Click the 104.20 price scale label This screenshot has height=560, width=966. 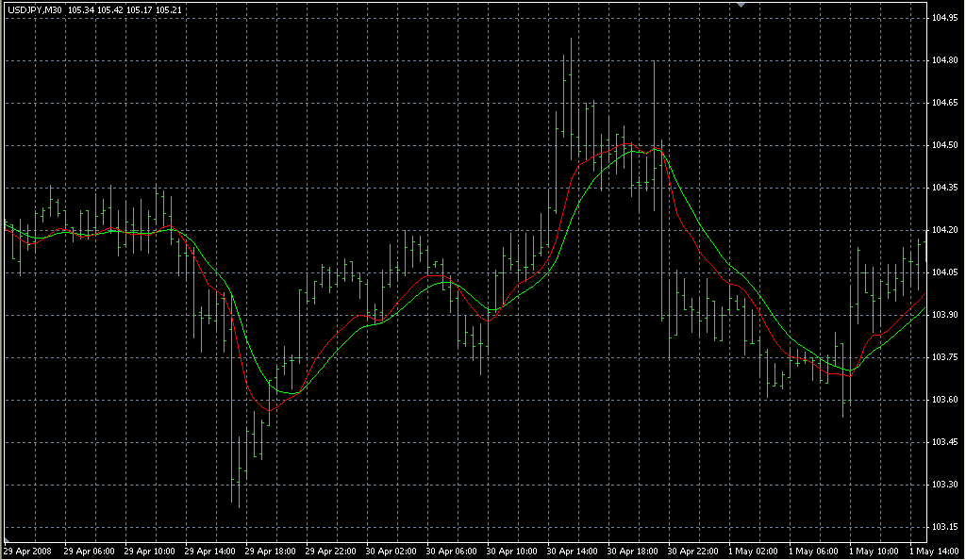[944, 230]
